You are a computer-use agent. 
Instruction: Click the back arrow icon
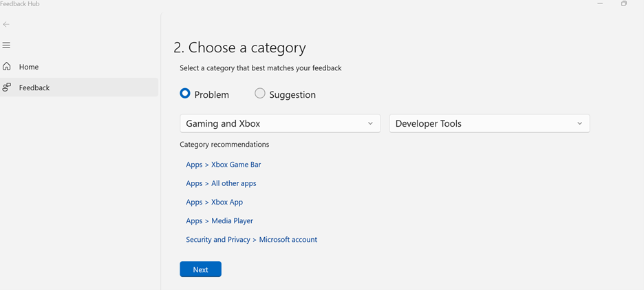click(x=6, y=24)
